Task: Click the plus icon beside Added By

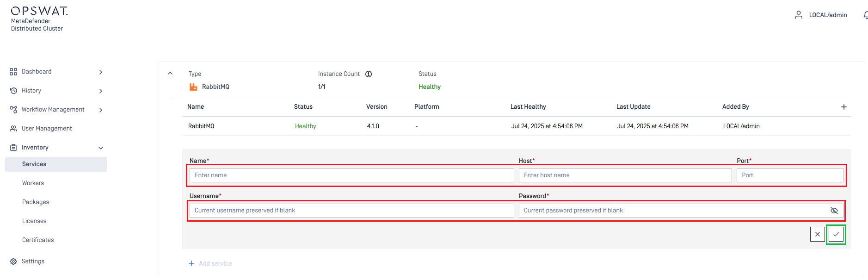Action: (843, 107)
